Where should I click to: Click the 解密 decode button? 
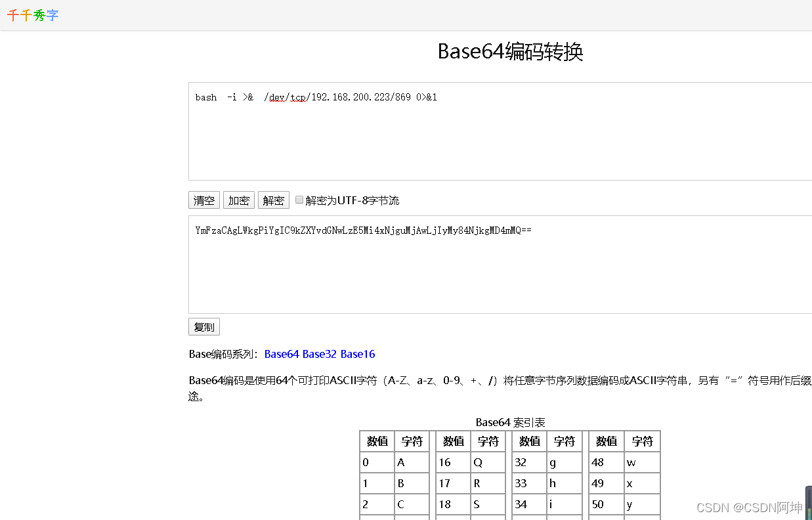[274, 200]
